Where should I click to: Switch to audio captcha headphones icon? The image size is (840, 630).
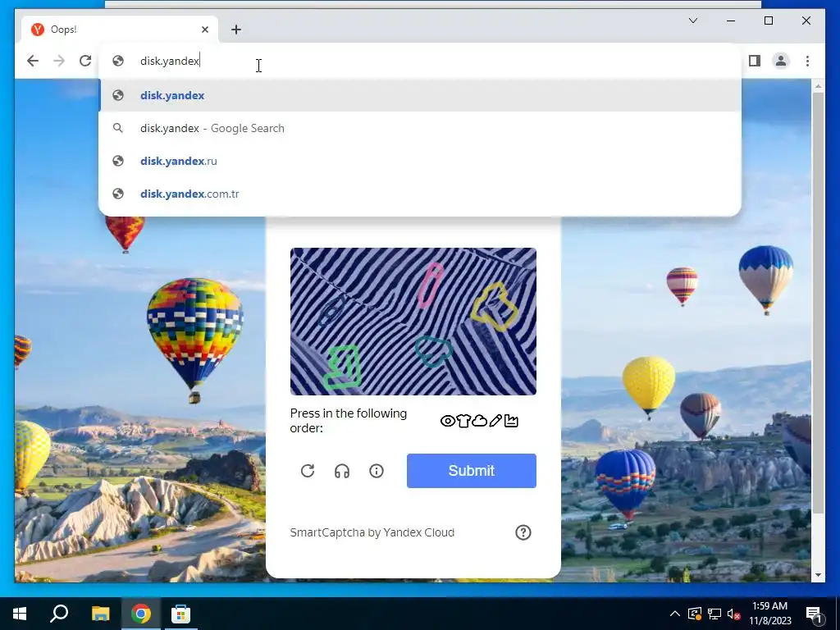[342, 471]
